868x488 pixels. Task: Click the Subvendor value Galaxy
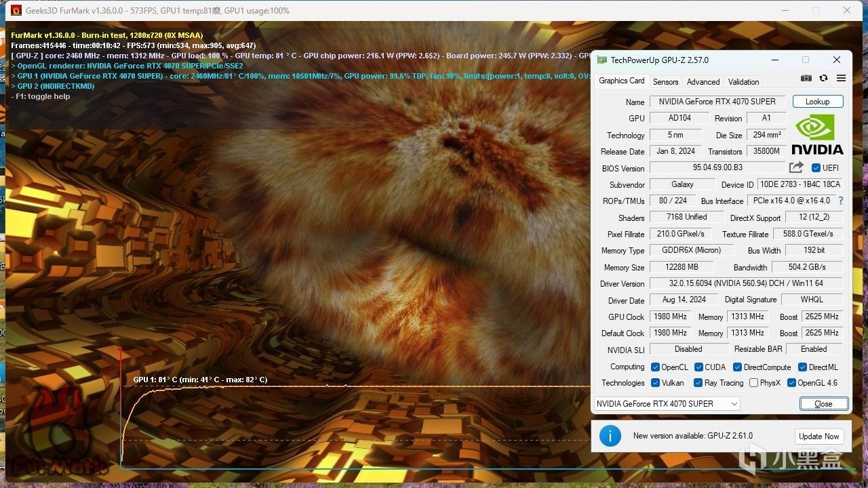point(682,184)
